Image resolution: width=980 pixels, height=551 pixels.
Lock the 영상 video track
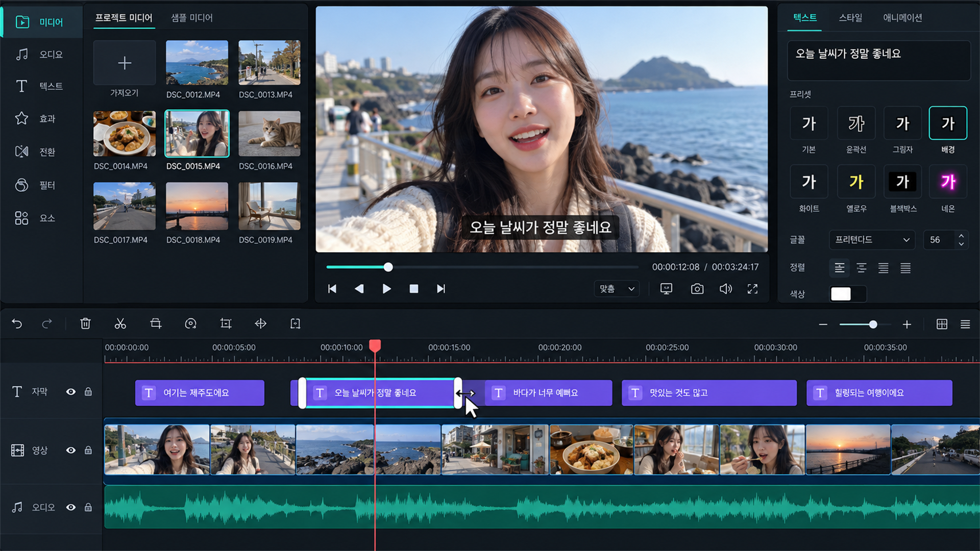88,450
